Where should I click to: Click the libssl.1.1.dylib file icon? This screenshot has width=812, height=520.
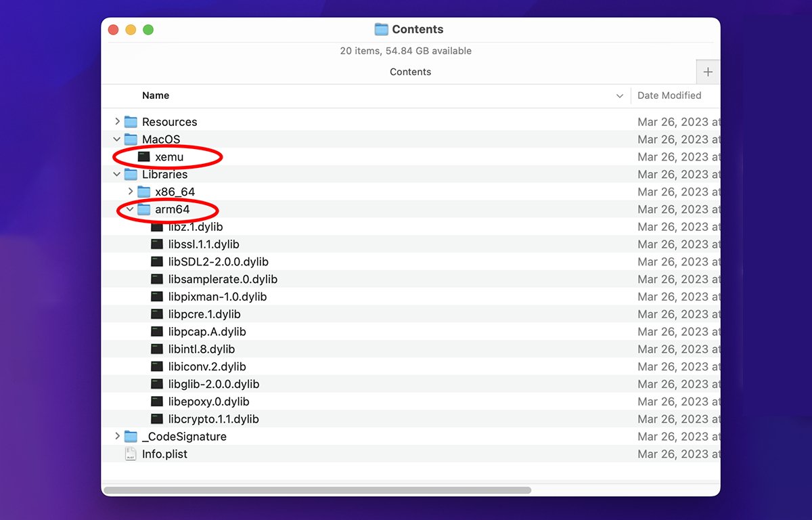(x=157, y=244)
